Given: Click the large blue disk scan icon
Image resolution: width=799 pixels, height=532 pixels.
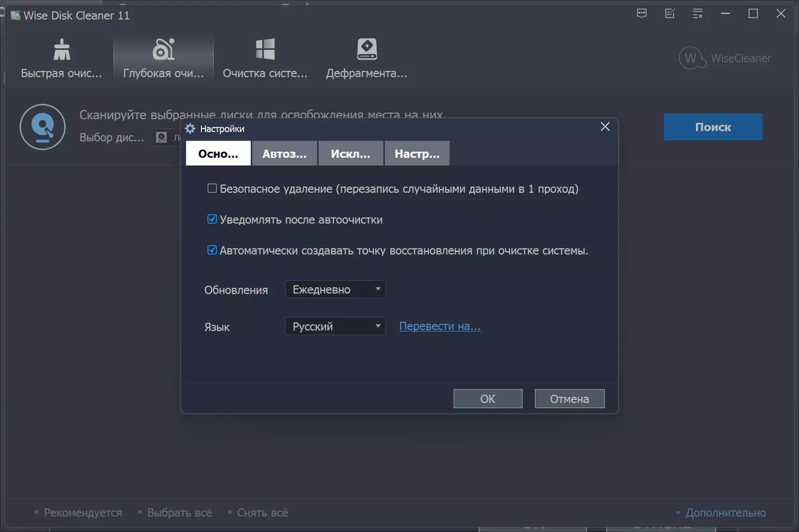Looking at the screenshot, I should [43, 127].
